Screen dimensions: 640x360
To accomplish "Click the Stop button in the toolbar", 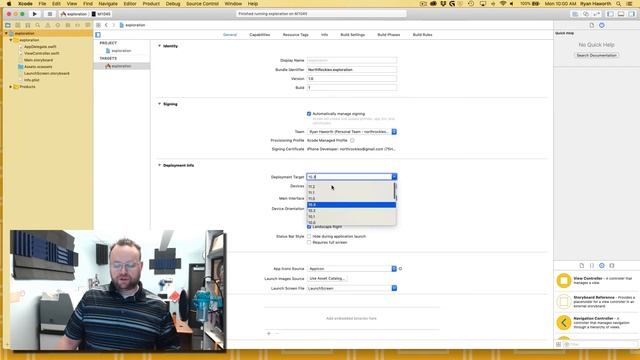I will 50,14.
